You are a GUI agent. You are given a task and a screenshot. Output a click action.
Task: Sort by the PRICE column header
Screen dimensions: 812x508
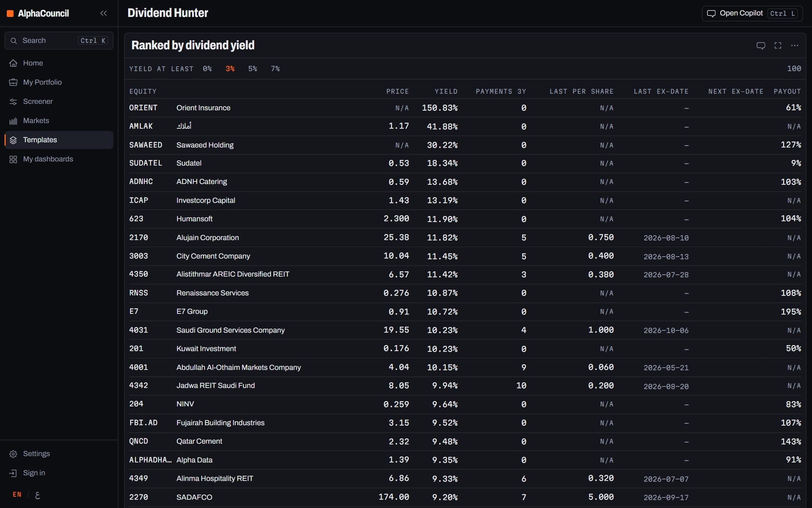(397, 91)
